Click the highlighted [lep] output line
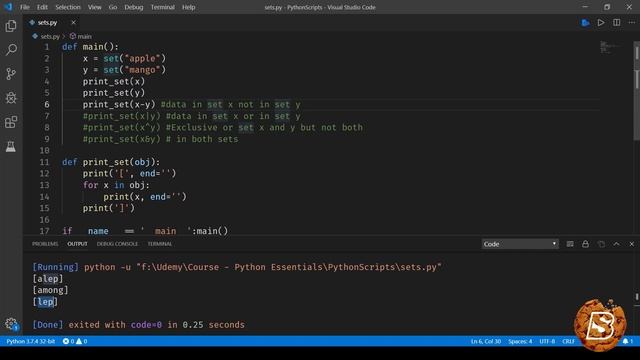The image size is (640, 360). 45,302
